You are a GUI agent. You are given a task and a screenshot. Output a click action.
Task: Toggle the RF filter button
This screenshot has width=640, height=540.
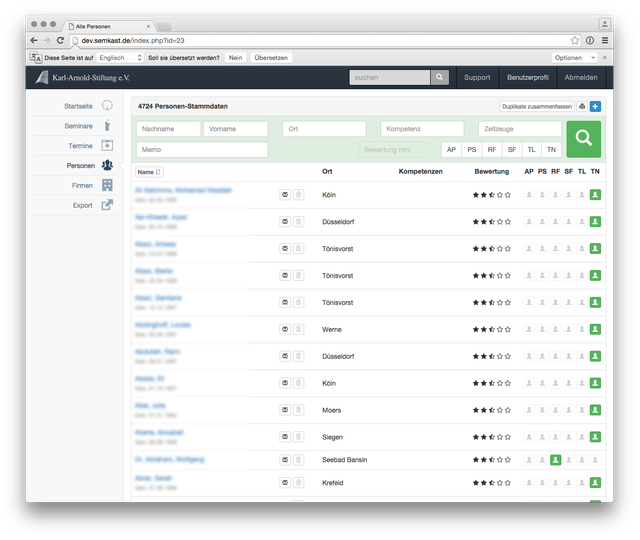[x=491, y=150]
